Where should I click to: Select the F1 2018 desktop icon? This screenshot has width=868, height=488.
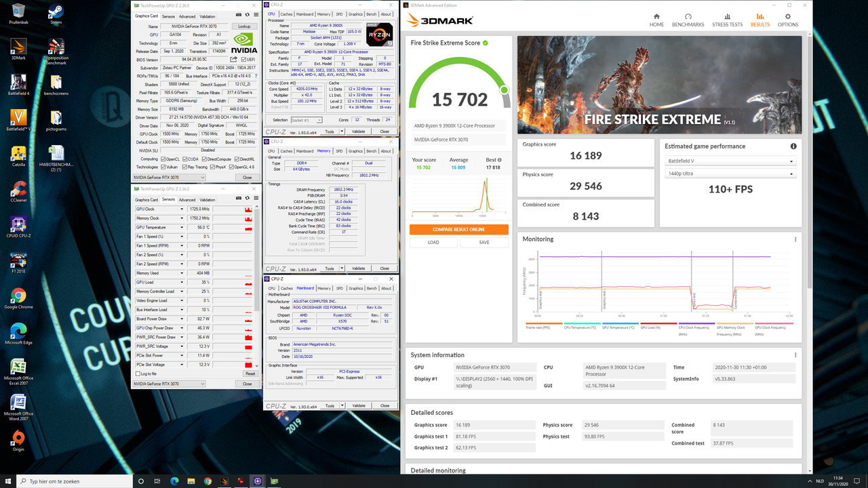coord(18,262)
